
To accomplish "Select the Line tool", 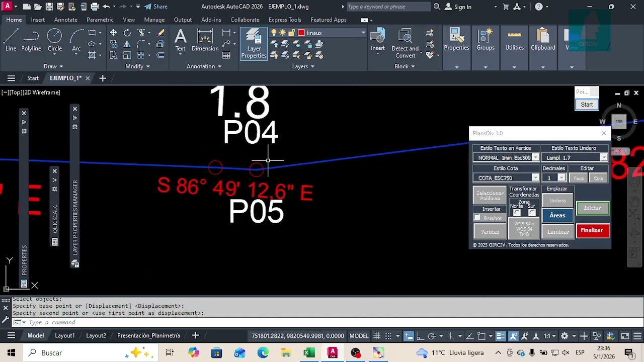I will (x=11, y=40).
